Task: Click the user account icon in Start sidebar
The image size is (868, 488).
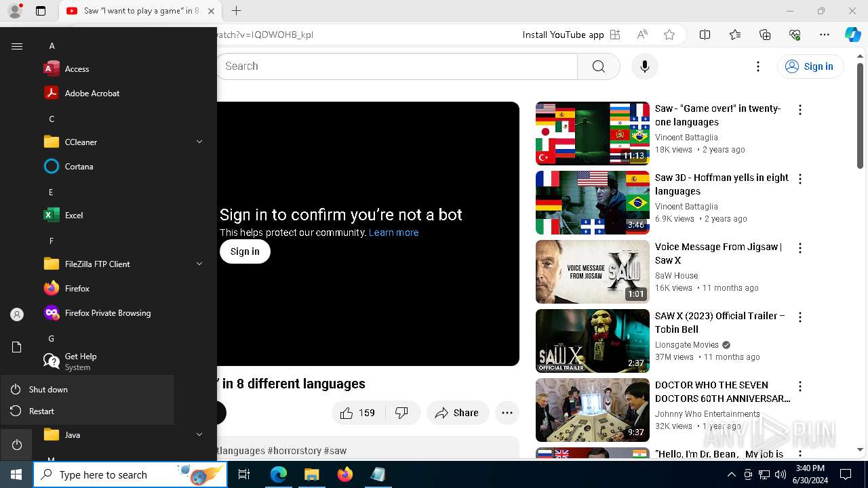Action: tap(17, 314)
